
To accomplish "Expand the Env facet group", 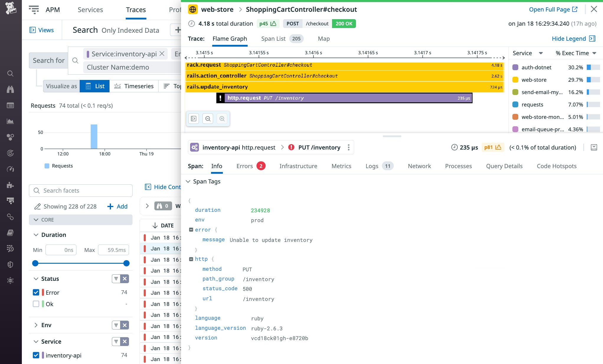I will pos(36,325).
